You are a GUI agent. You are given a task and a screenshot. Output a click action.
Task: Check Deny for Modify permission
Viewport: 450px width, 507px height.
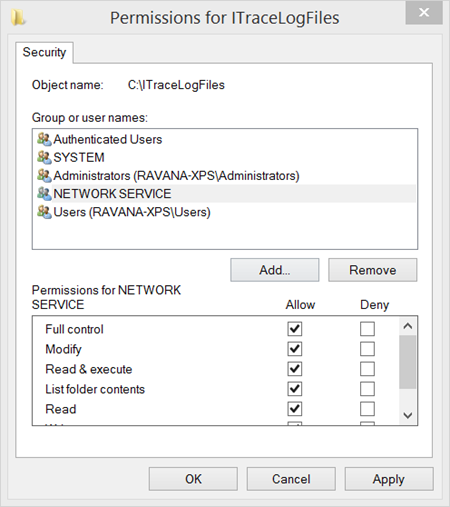pos(367,349)
